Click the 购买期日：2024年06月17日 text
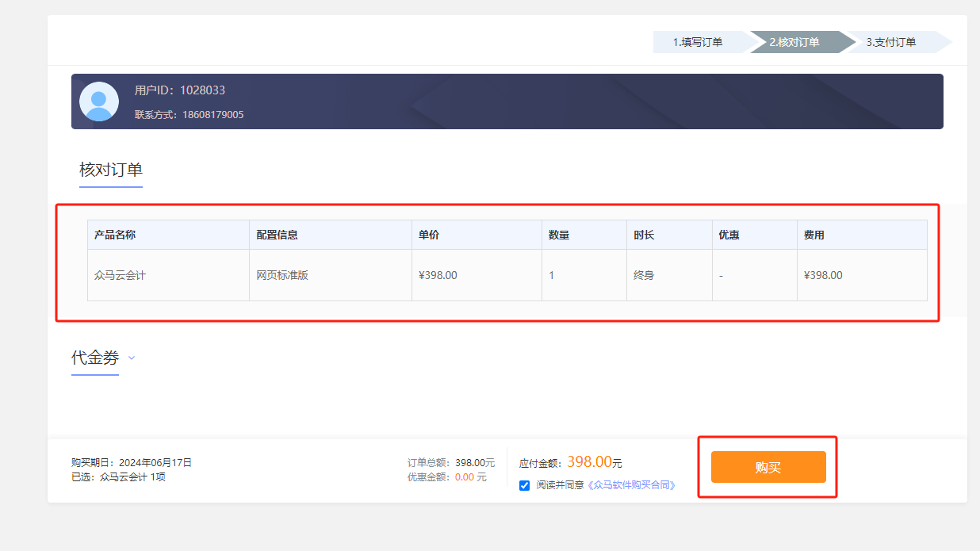Screen dimensions: 980x551 [132, 462]
